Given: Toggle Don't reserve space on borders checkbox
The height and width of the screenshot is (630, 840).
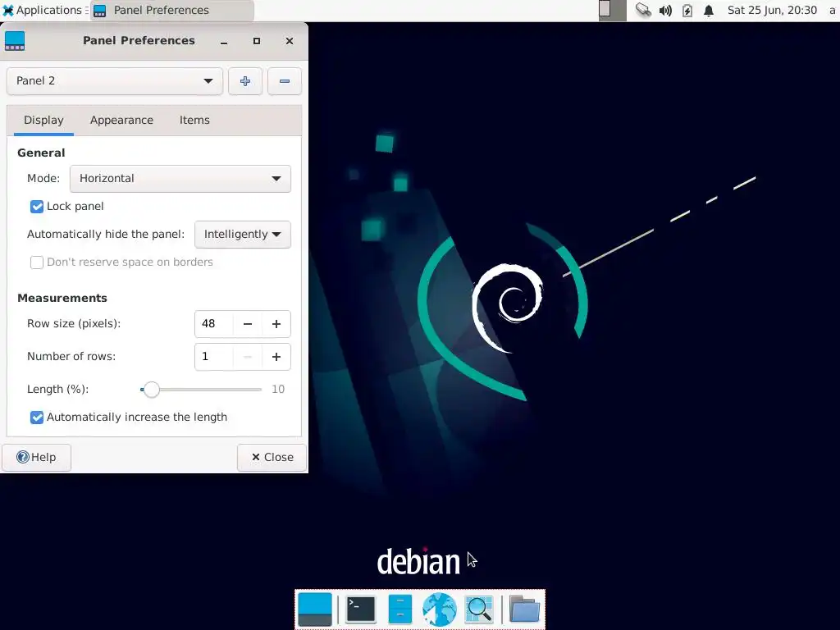Looking at the screenshot, I should 36,262.
